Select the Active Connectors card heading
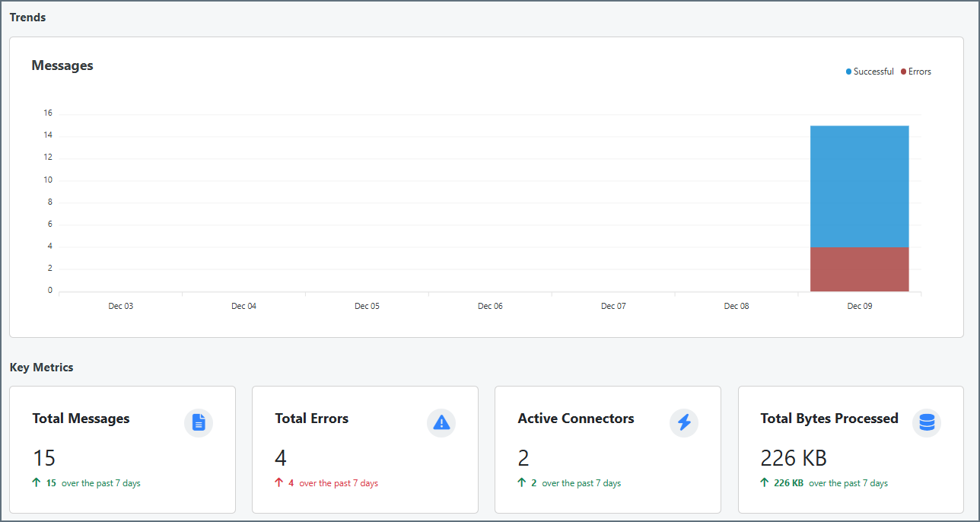The width and height of the screenshot is (980, 522). (575, 419)
